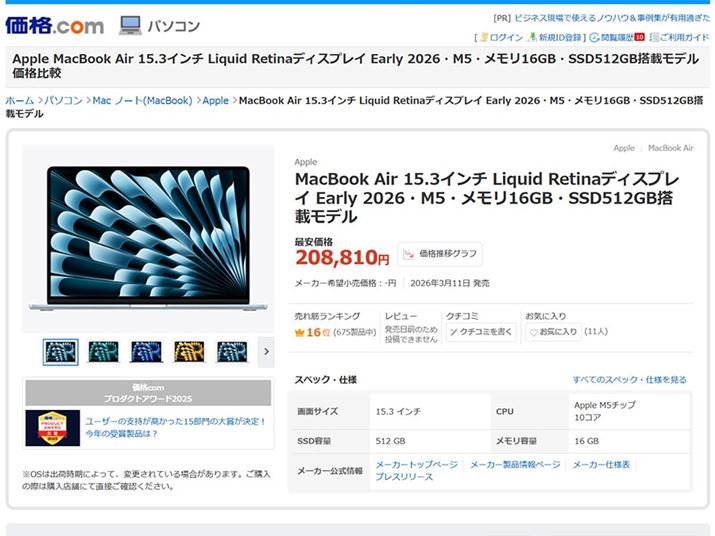This screenshot has width=715, height=536.
Task: Click the パソコン computer icon
Action: [130, 25]
